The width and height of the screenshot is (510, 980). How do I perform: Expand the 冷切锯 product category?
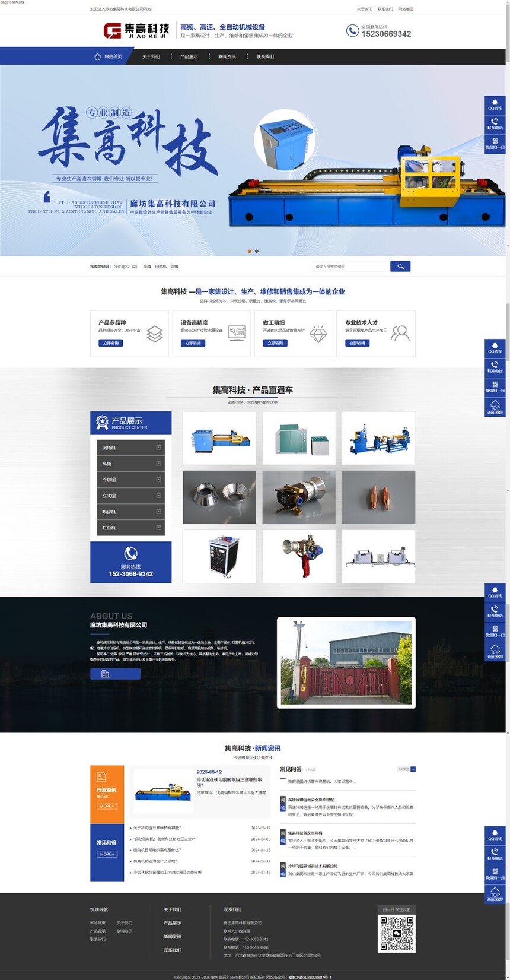click(158, 480)
